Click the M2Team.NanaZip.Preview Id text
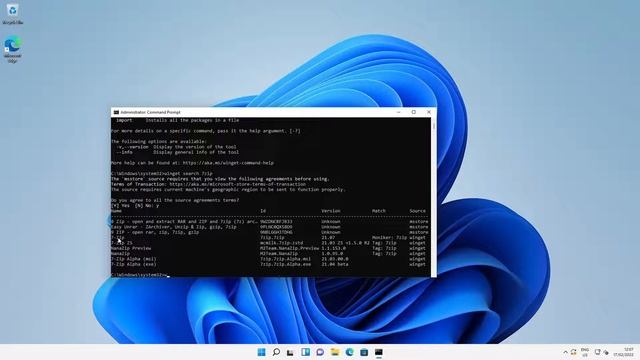The height and width of the screenshot is (360, 640). (289, 248)
